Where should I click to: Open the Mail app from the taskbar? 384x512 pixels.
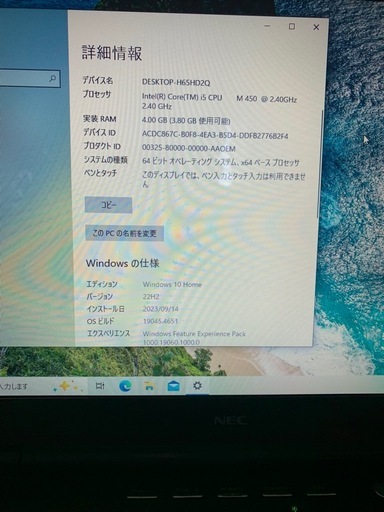point(173,386)
